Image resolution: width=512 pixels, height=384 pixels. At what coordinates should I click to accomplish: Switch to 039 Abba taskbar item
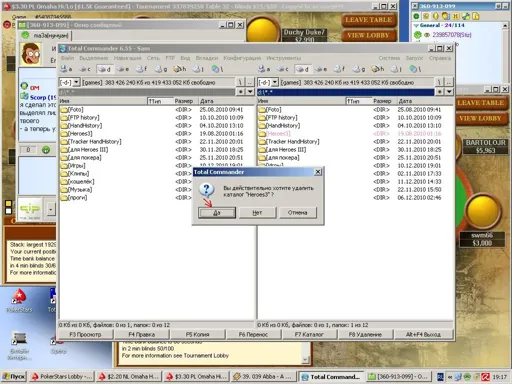(263, 377)
